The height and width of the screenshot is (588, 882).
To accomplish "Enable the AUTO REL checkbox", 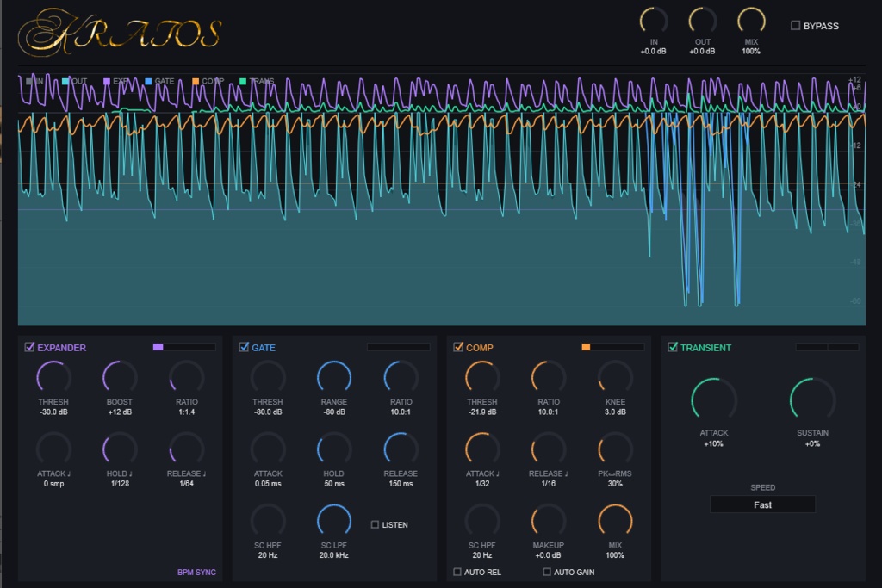I will [457, 572].
